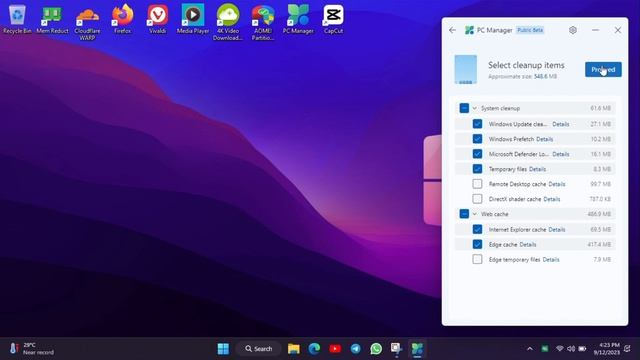Viewport: 640px width, 360px height.
Task: Launch AOMEI Partition desktop shortcut
Action: pyautogui.click(x=263, y=22)
